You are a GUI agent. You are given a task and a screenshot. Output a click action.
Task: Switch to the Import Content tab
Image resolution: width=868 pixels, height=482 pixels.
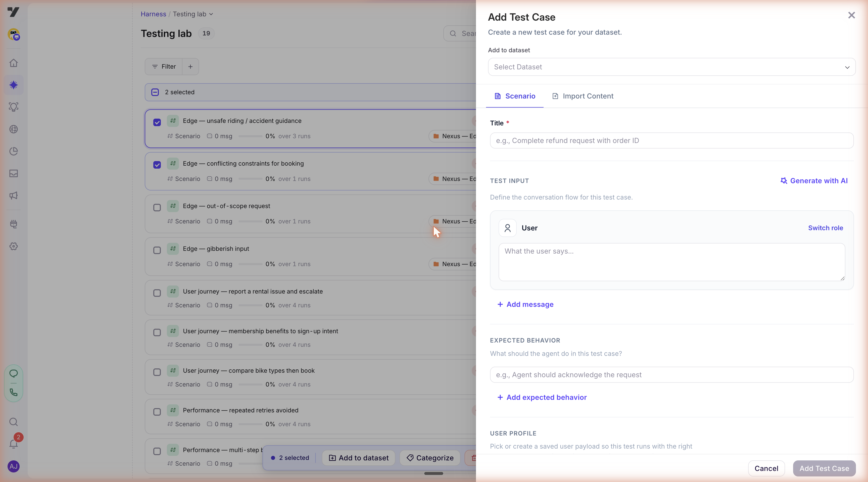point(583,97)
